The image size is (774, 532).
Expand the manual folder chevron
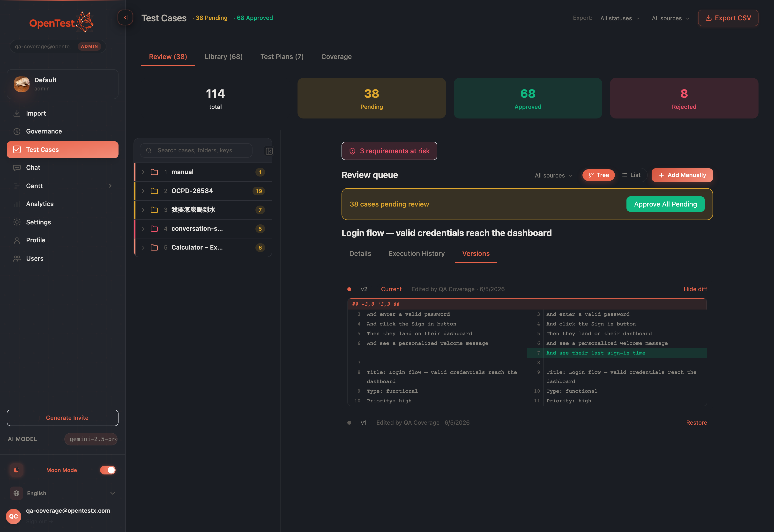point(143,172)
